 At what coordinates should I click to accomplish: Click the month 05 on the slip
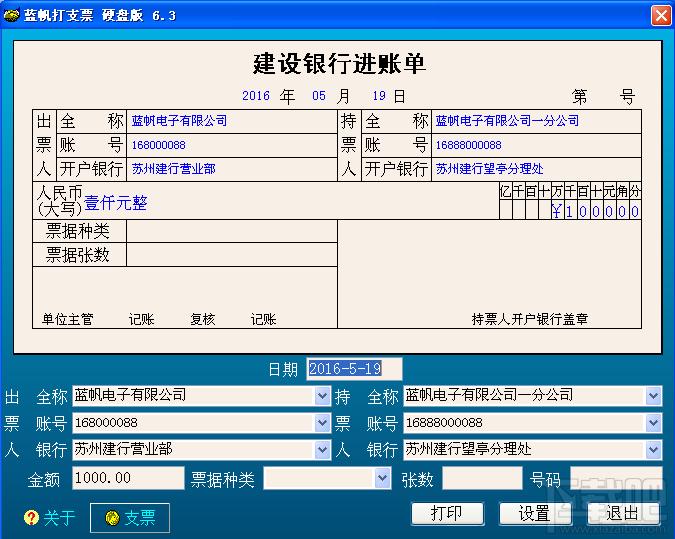[319, 96]
